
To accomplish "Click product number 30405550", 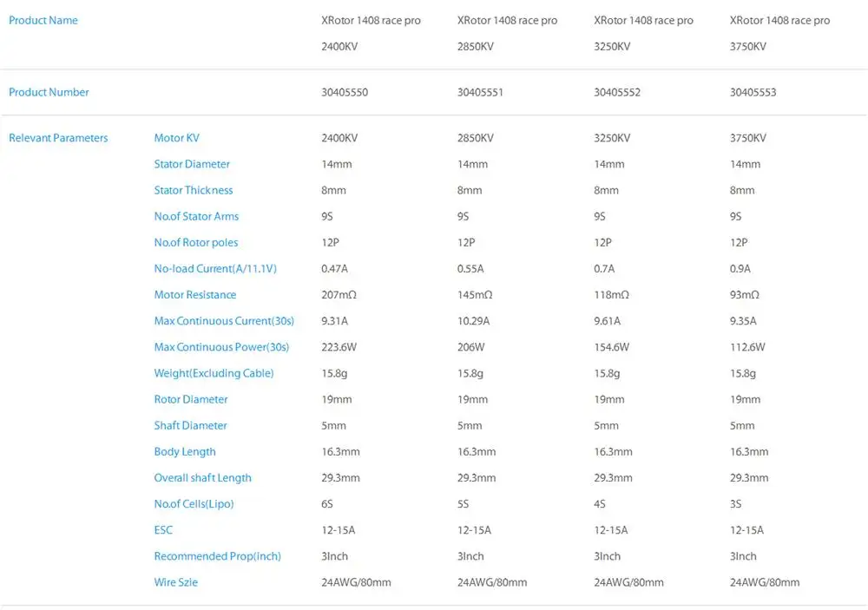I will click(345, 92).
